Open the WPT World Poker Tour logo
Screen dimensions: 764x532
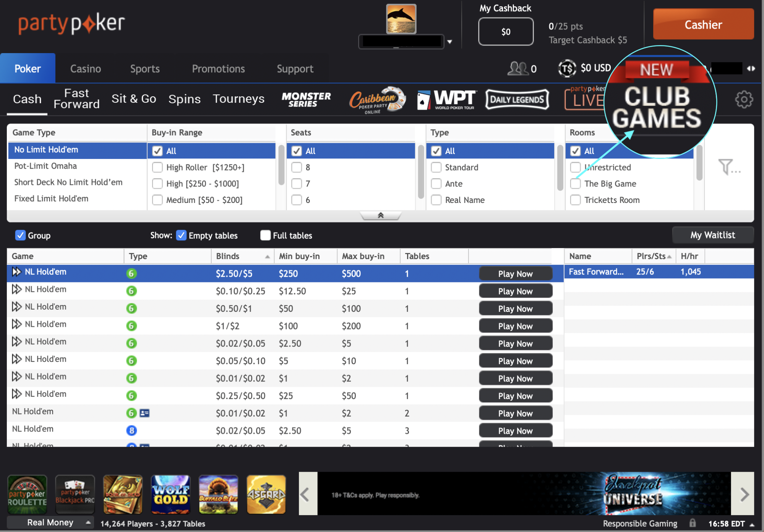(446, 100)
